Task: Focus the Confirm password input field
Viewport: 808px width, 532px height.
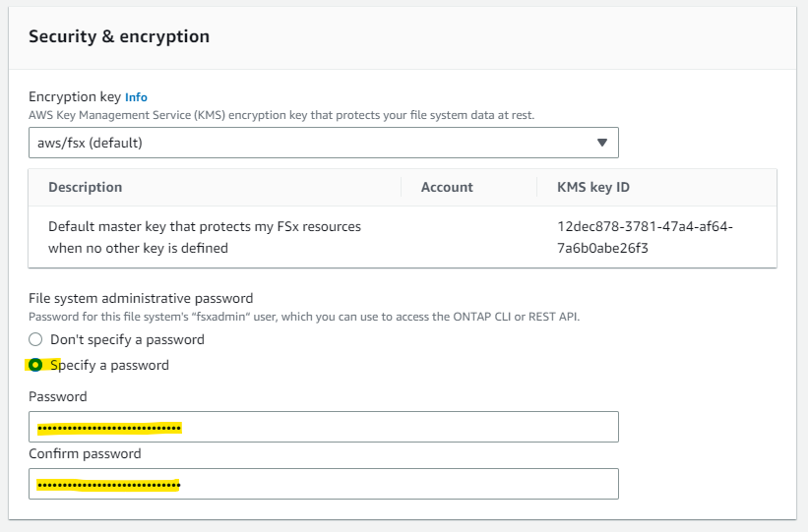Action: (323, 484)
